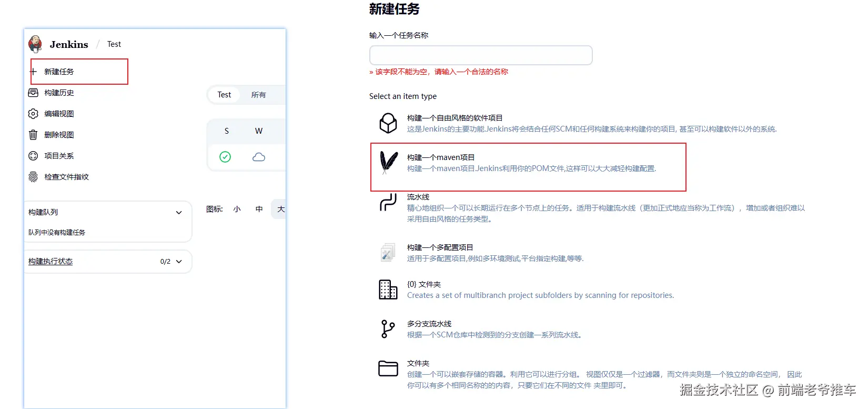Click the 流水线 pipeline icon
The image size is (868, 409).
point(388,202)
